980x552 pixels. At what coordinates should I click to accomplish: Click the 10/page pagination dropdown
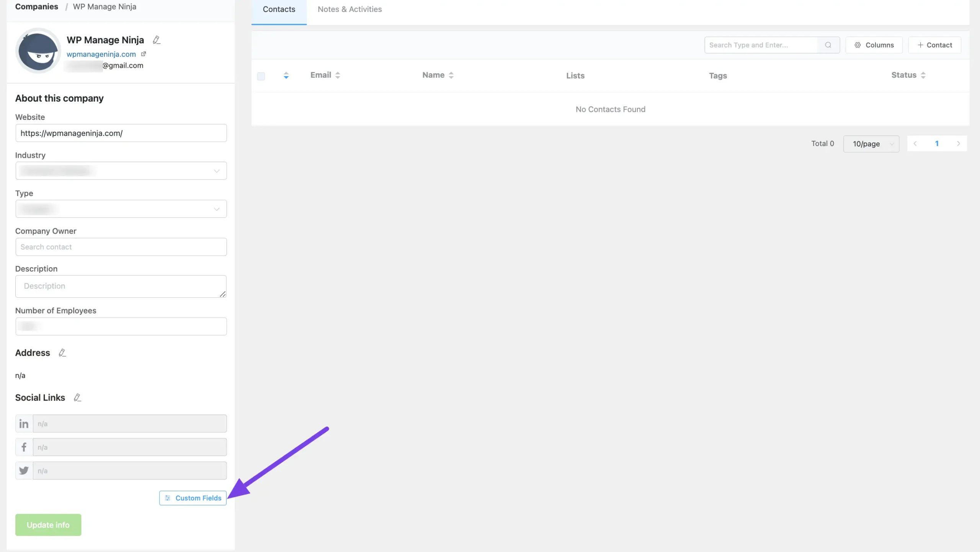pyautogui.click(x=871, y=143)
